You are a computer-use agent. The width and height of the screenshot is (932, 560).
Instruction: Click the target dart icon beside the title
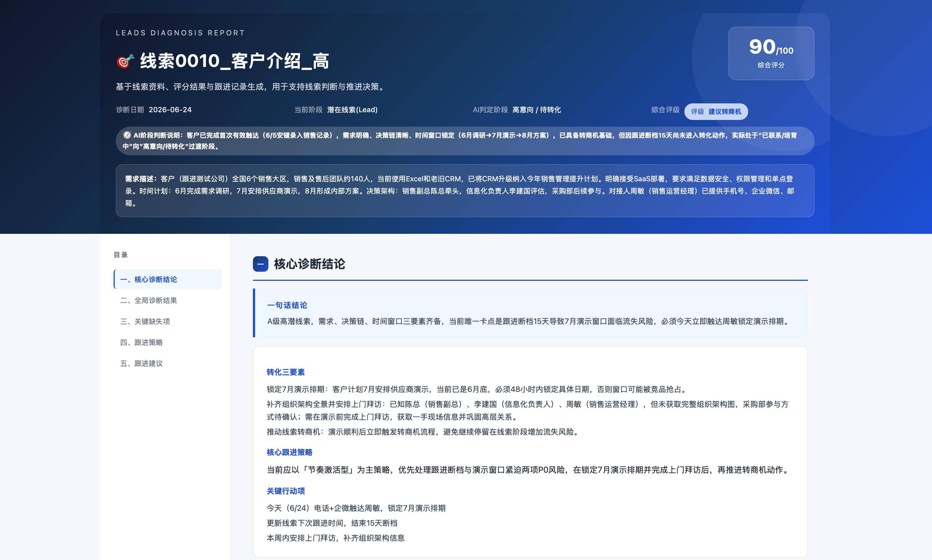pyautogui.click(x=125, y=61)
